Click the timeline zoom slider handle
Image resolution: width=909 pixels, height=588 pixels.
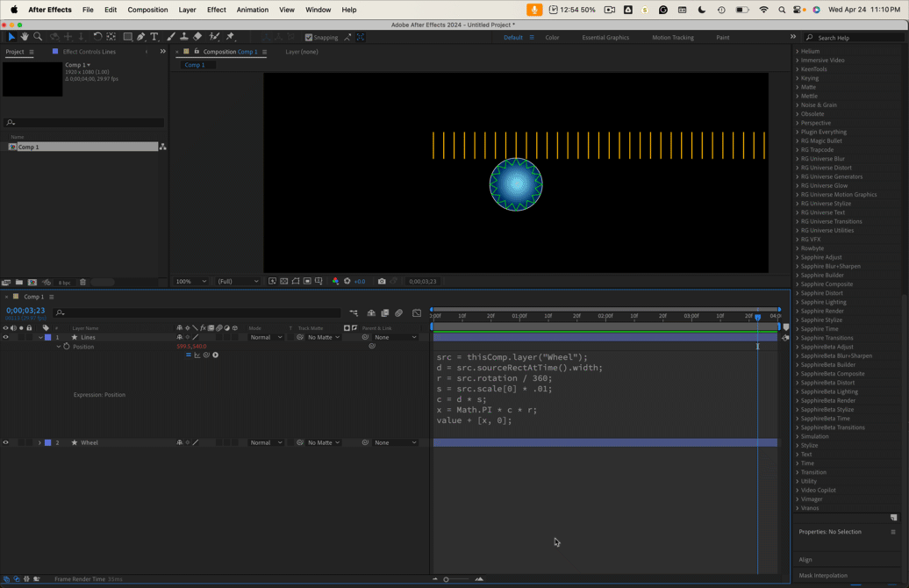point(446,579)
